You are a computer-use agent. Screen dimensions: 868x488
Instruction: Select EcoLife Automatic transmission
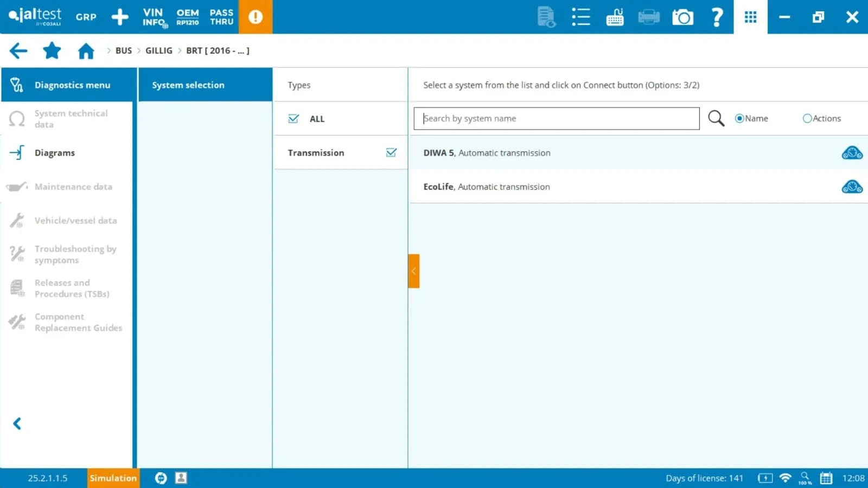638,187
